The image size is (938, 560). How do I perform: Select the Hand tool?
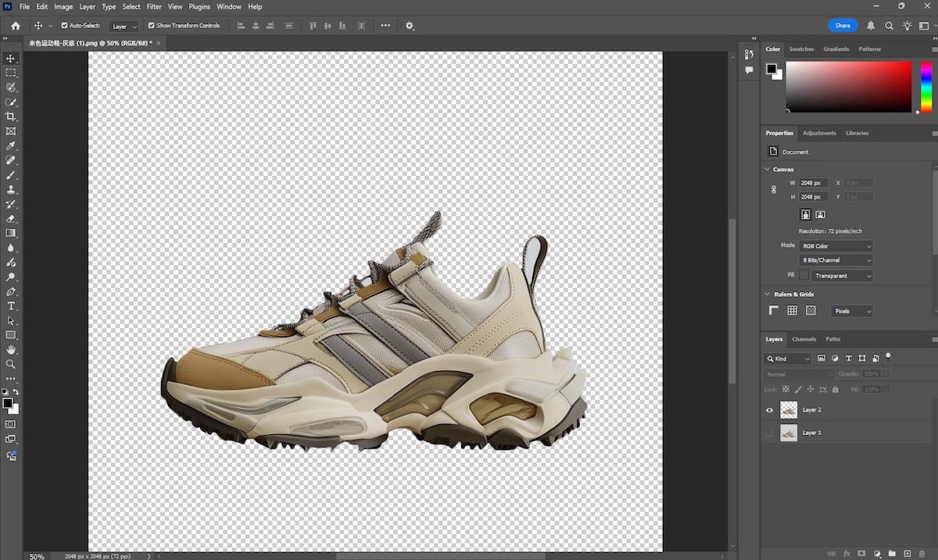tap(11, 350)
